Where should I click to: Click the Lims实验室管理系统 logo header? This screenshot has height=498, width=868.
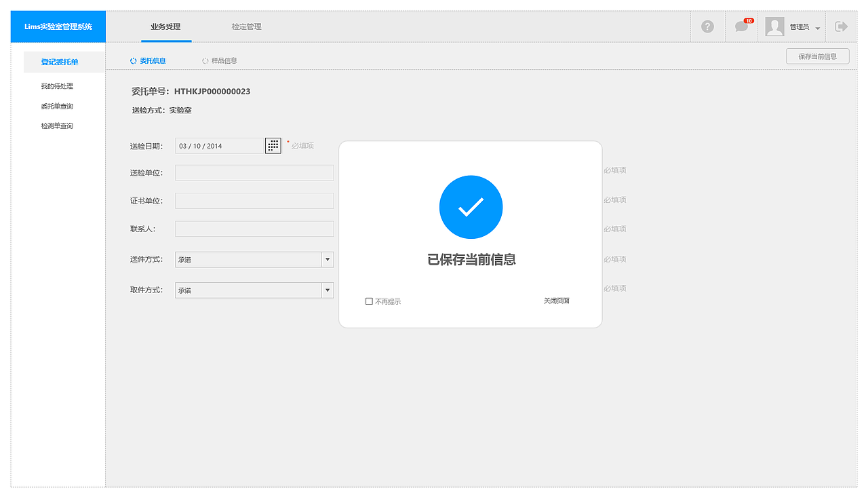coord(58,26)
